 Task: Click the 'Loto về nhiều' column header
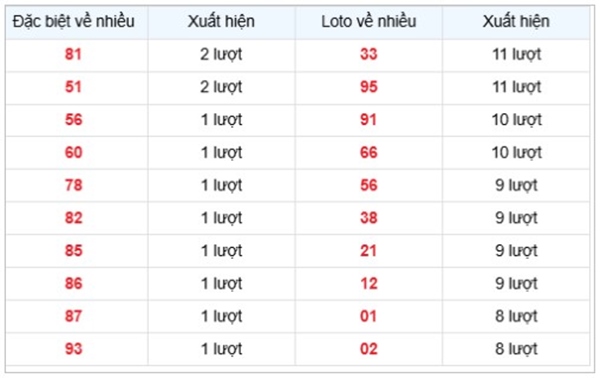[x=368, y=21]
